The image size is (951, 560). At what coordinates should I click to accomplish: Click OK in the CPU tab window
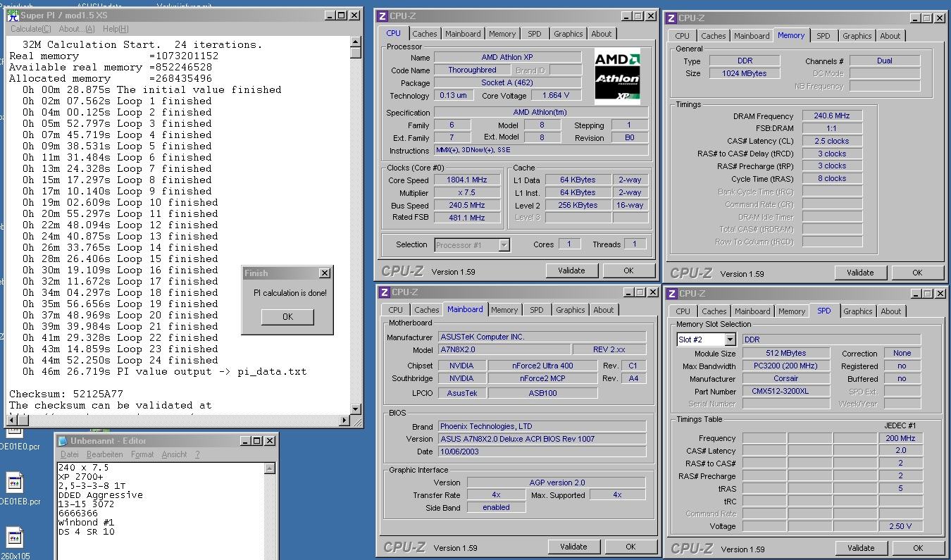[628, 270]
